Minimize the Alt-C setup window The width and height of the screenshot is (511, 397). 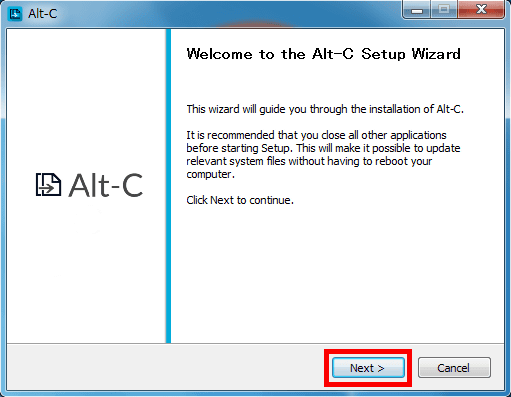tap(417, 10)
